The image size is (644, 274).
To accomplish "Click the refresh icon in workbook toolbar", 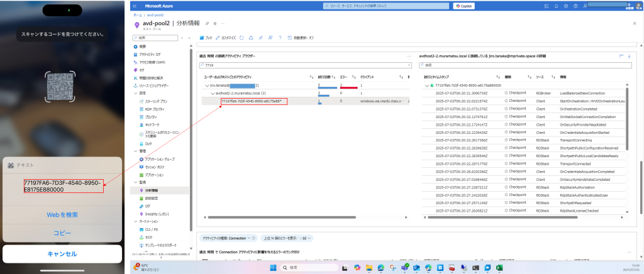I will coord(241,37).
